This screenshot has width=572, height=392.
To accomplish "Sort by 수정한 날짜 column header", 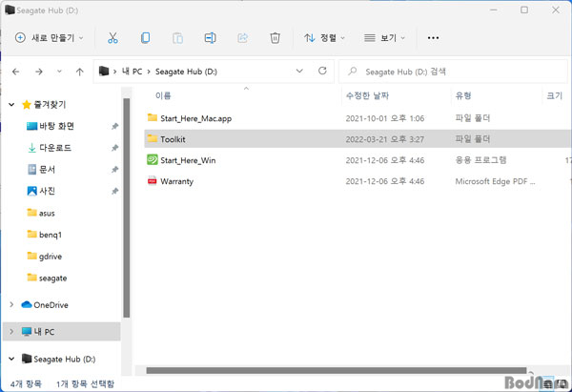I will pyautogui.click(x=367, y=95).
